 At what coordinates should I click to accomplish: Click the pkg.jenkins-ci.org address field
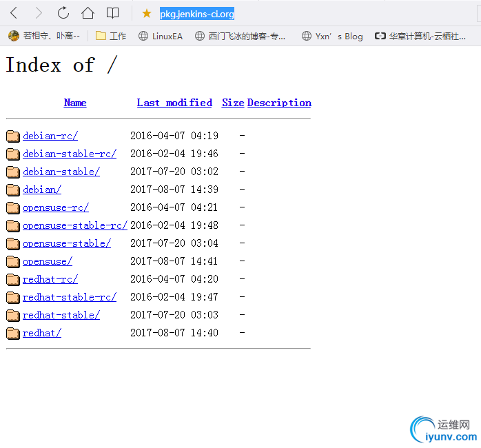tap(197, 14)
